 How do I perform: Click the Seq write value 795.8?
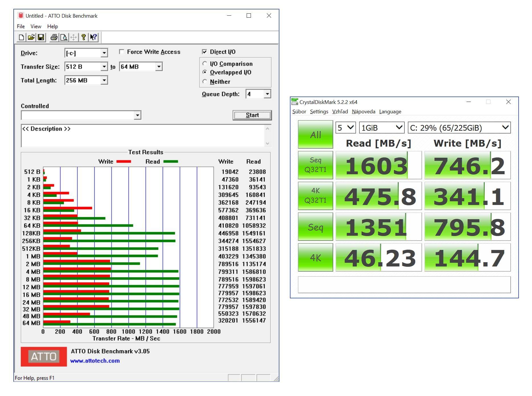[x=467, y=227]
